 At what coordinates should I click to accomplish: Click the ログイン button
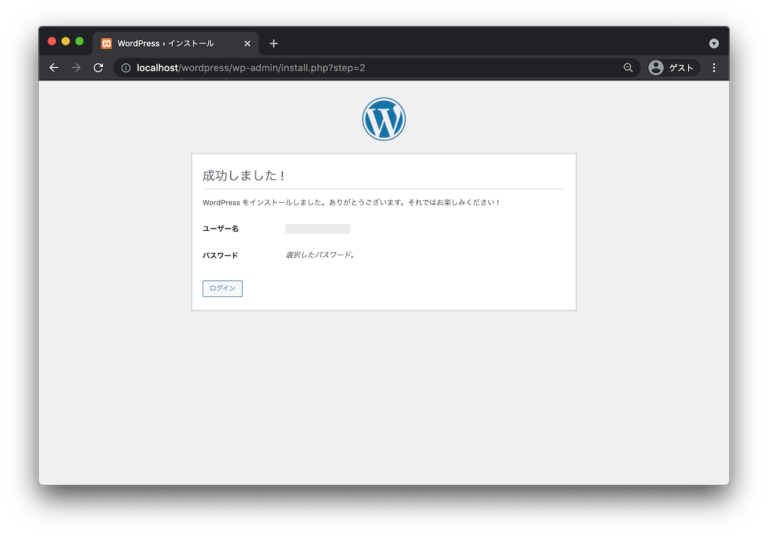click(222, 288)
